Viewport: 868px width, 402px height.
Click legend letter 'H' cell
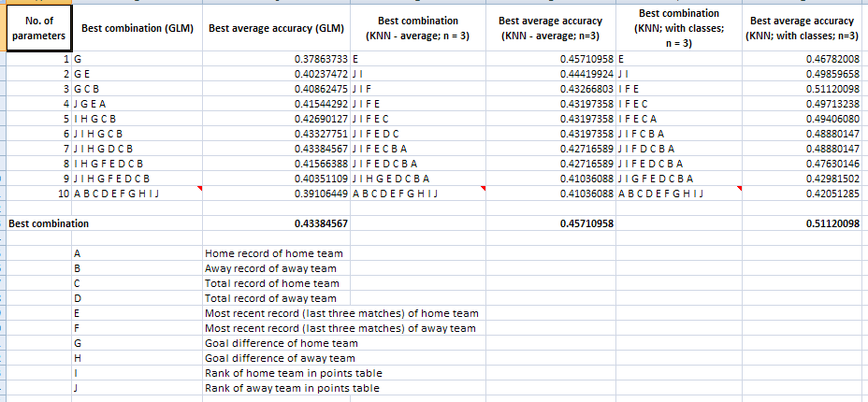point(137,358)
